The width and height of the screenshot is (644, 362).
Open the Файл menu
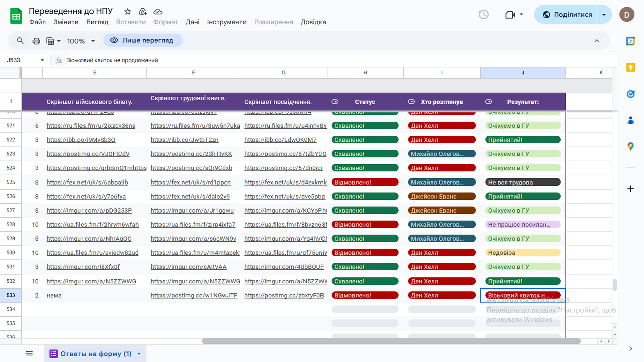click(37, 22)
